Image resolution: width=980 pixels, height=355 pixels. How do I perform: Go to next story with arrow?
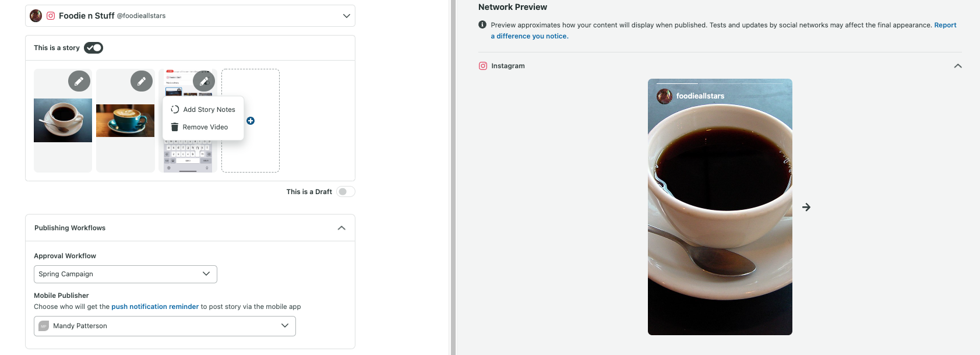coord(806,207)
